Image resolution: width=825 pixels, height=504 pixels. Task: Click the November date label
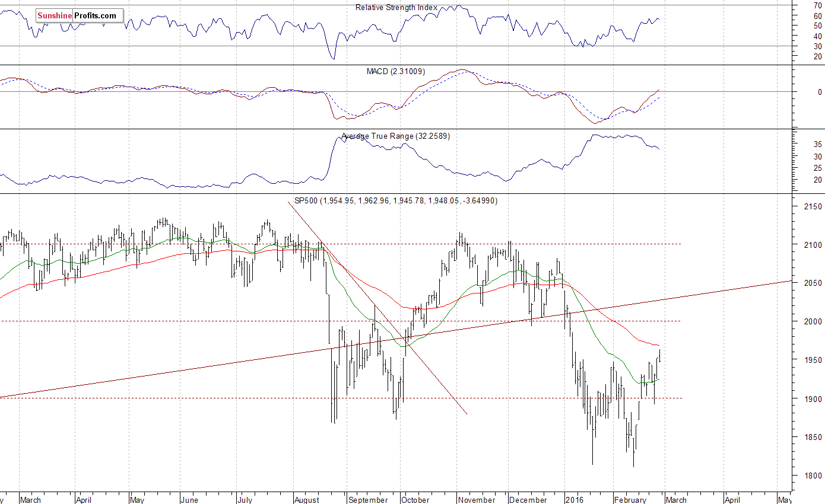[477, 500]
